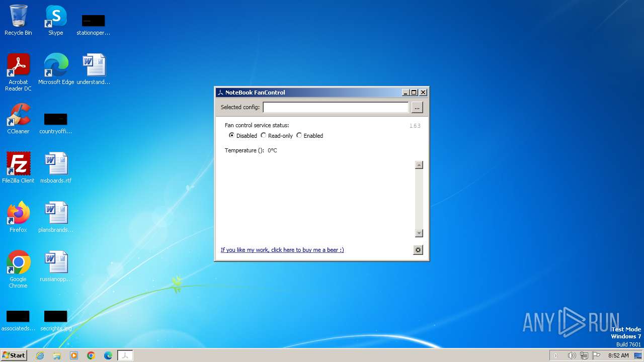Click the Selected config text field
This screenshot has width=644, height=362.
coord(336,107)
